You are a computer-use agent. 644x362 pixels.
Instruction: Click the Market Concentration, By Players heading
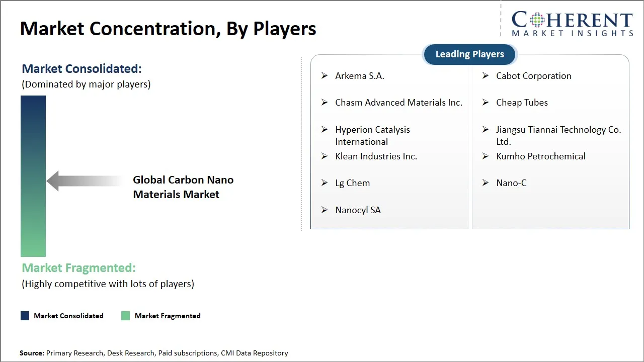pos(168,28)
